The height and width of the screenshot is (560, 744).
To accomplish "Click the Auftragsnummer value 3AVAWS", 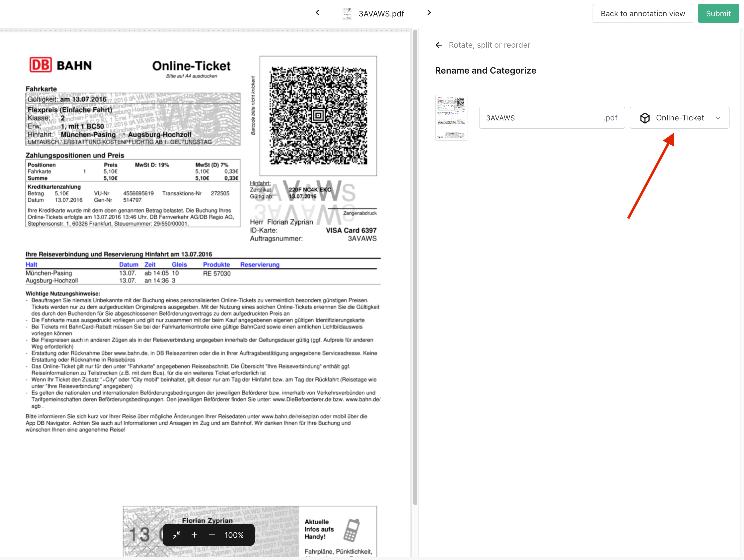I will click(x=362, y=238).
